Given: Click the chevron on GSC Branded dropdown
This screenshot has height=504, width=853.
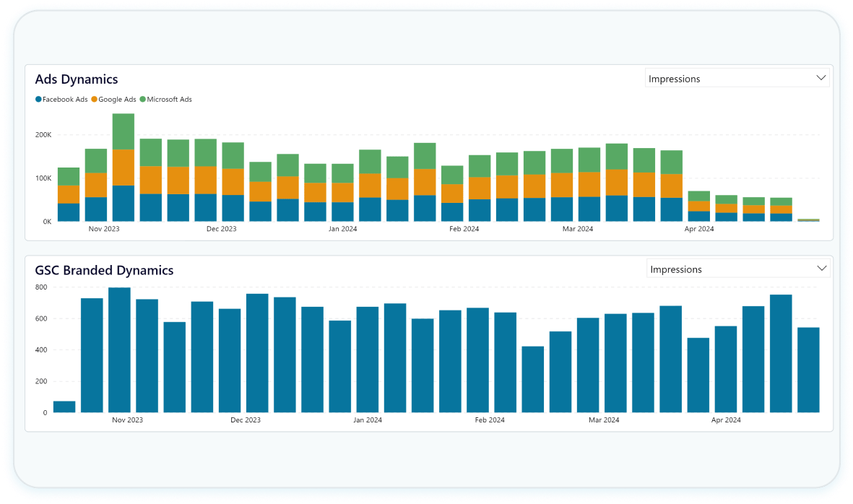Looking at the screenshot, I should [820, 268].
